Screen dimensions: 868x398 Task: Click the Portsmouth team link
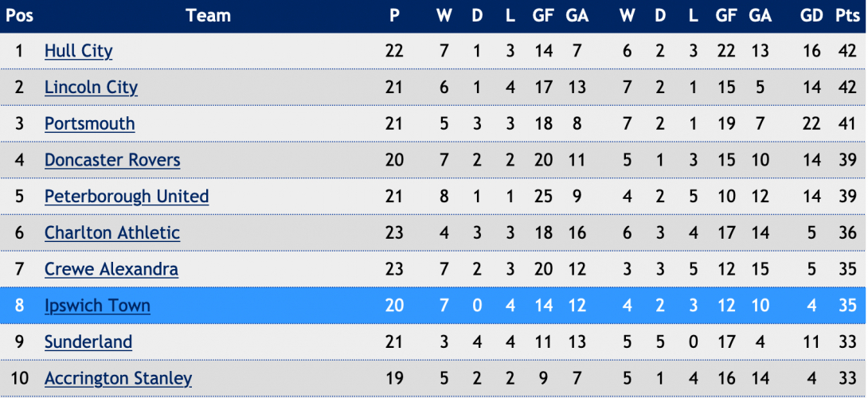[x=90, y=123]
